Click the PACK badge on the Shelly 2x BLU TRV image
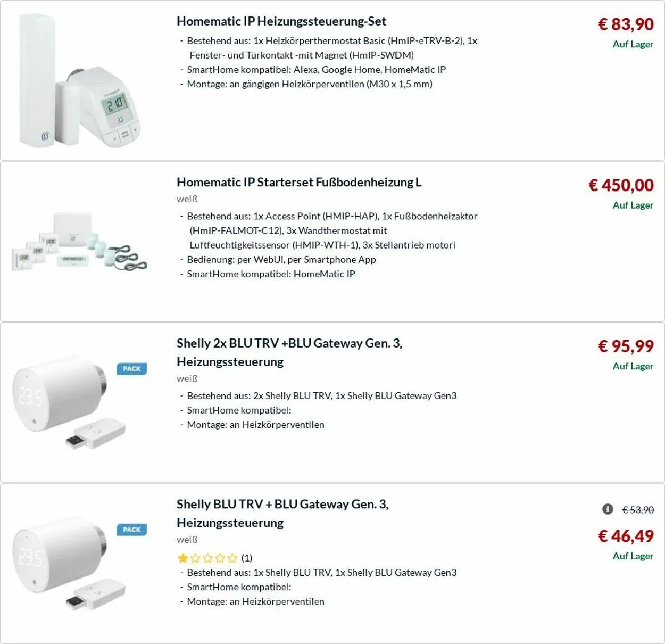The image size is (665, 644). coord(132,369)
